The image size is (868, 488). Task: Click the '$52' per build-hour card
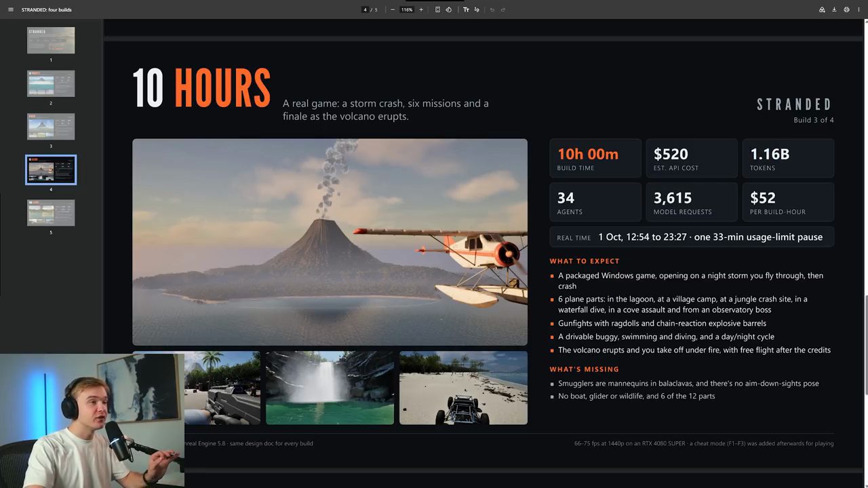[x=788, y=203]
